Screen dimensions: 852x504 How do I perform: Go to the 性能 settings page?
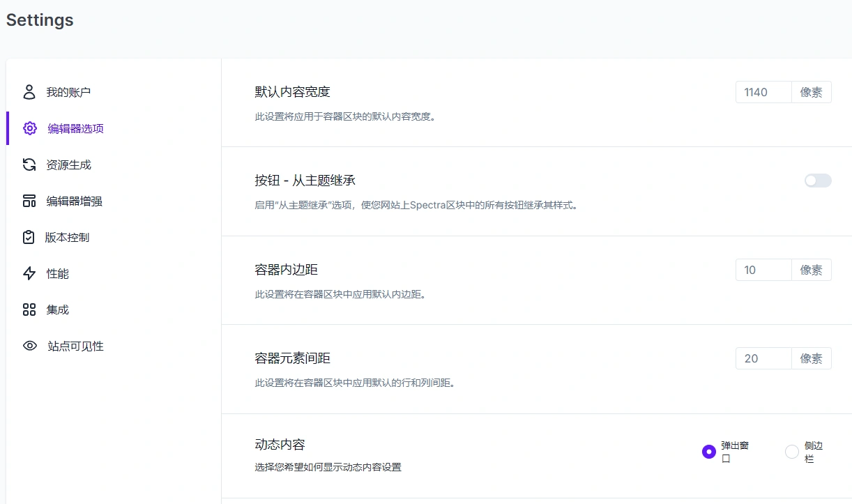click(56, 273)
